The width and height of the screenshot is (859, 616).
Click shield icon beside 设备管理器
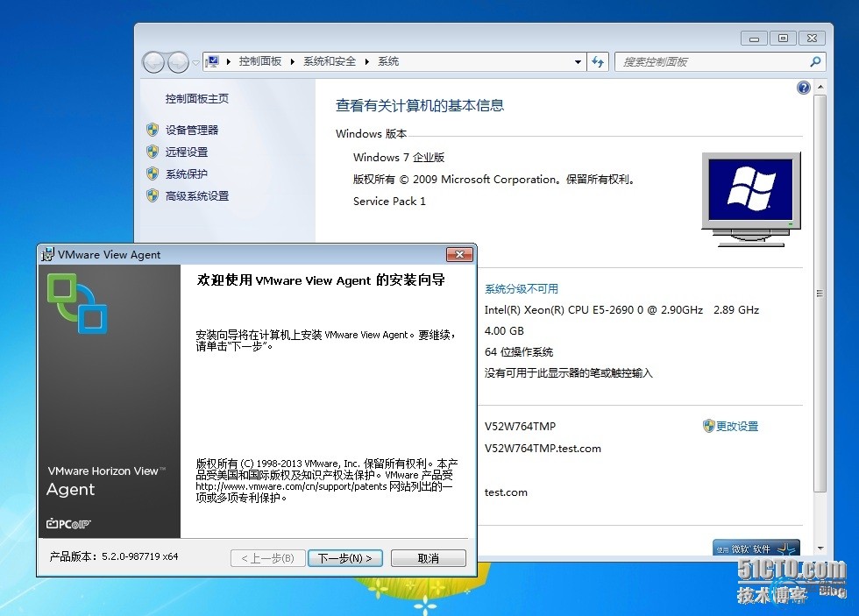point(153,130)
